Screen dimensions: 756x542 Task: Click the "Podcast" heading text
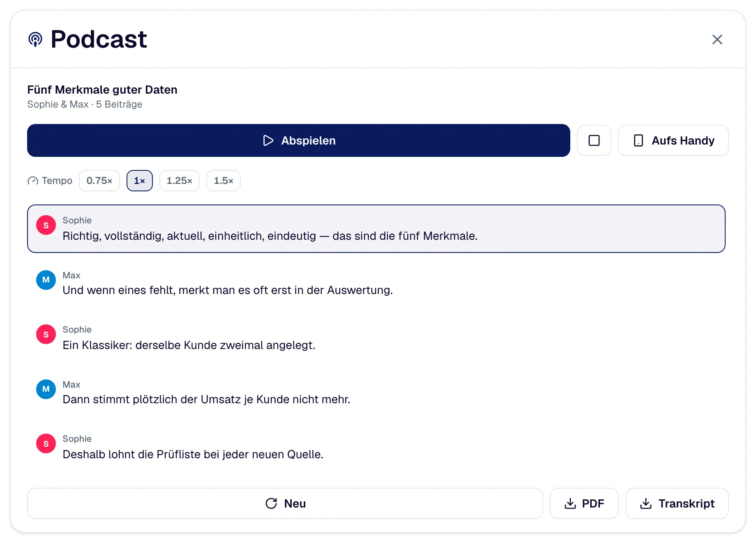coord(99,39)
